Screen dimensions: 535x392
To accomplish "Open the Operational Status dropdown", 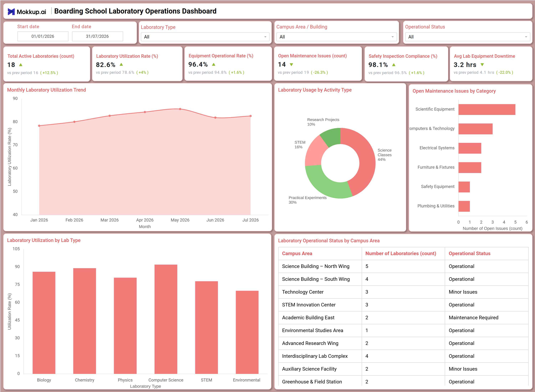I will point(467,37).
